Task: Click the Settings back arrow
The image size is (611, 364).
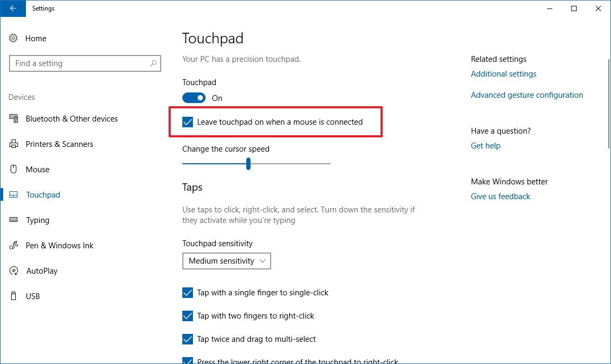Action: pyautogui.click(x=13, y=8)
